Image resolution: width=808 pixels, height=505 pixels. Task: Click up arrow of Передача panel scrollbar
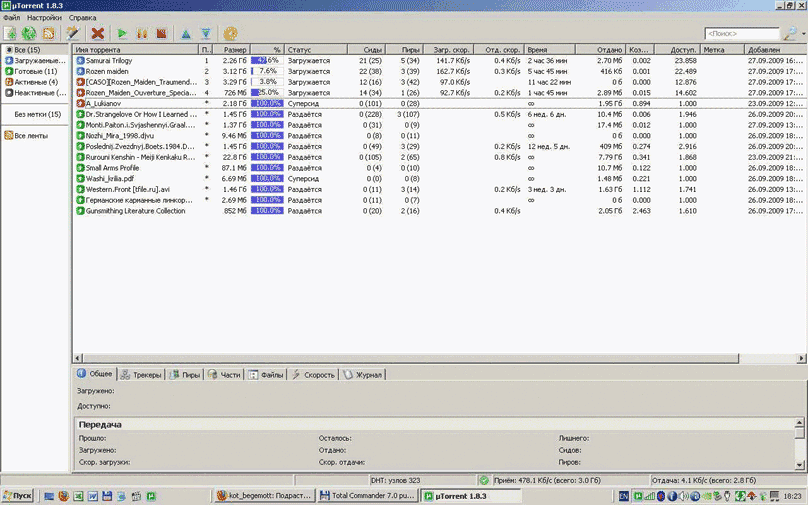[799, 423]
